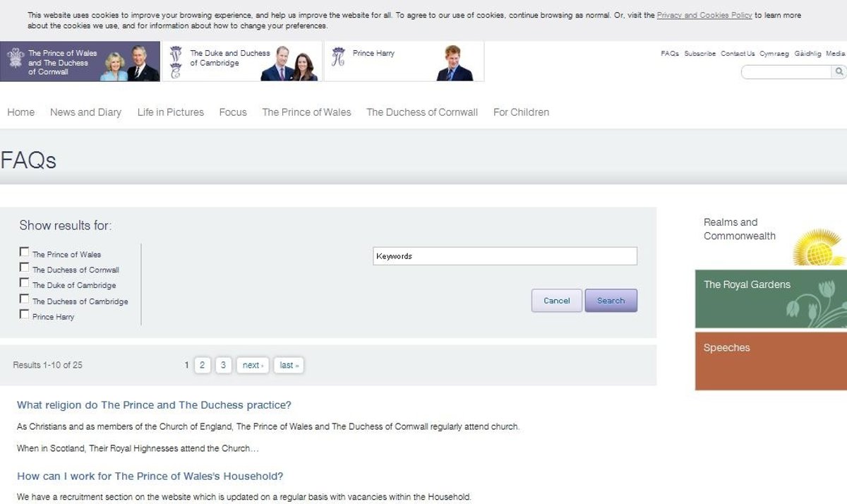
Task: Open the Duke and Duchess of Cambridge banner
Action: (242, 61)
